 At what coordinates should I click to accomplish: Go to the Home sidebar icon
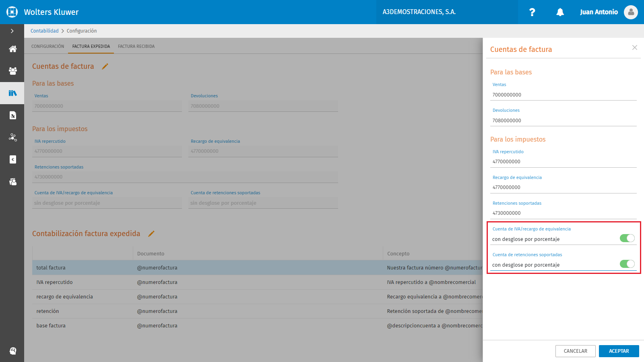(13, 49)
